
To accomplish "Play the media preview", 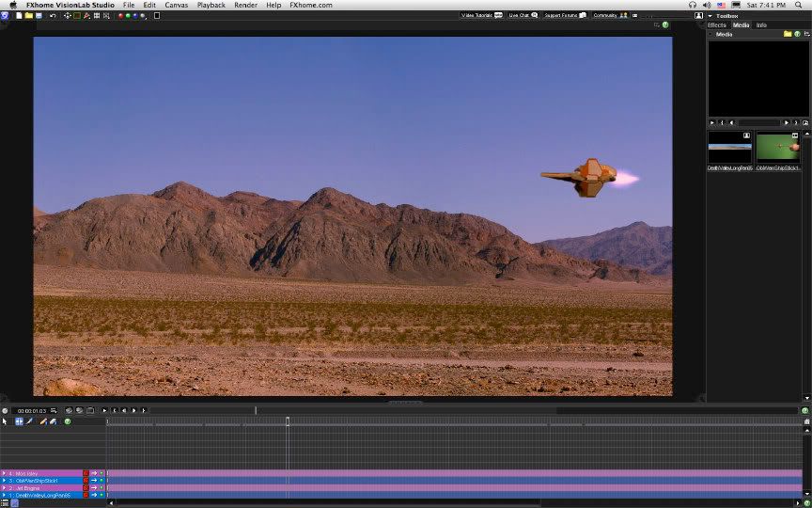I will pyautogui.click(x=712, y=123).
